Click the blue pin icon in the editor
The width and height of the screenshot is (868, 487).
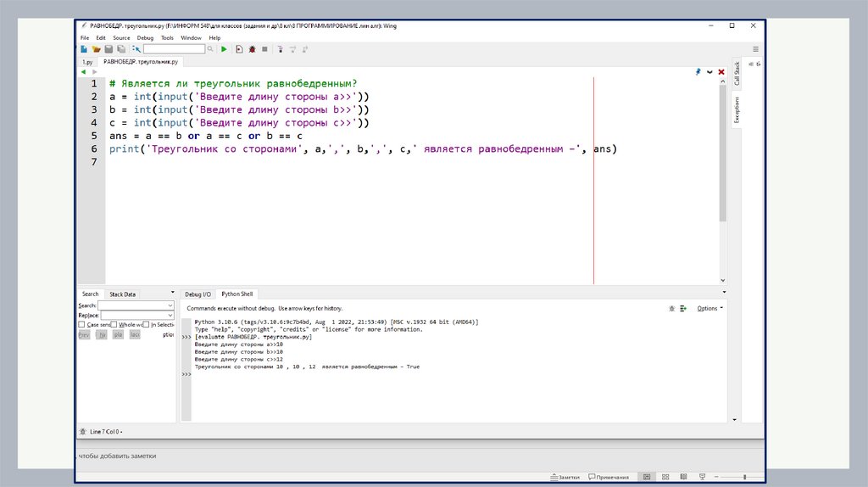coord(698,72)
